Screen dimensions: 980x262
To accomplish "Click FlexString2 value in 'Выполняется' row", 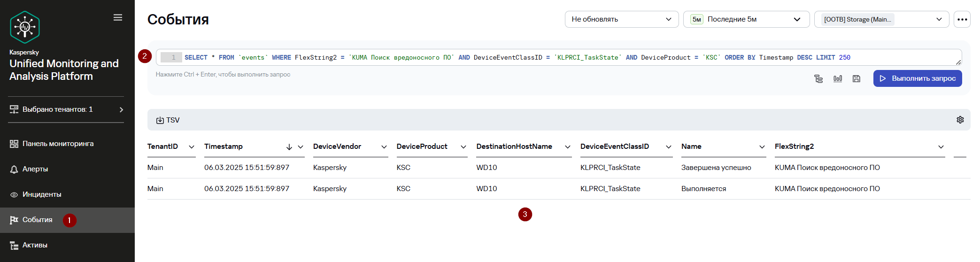I will pos(827,189).
